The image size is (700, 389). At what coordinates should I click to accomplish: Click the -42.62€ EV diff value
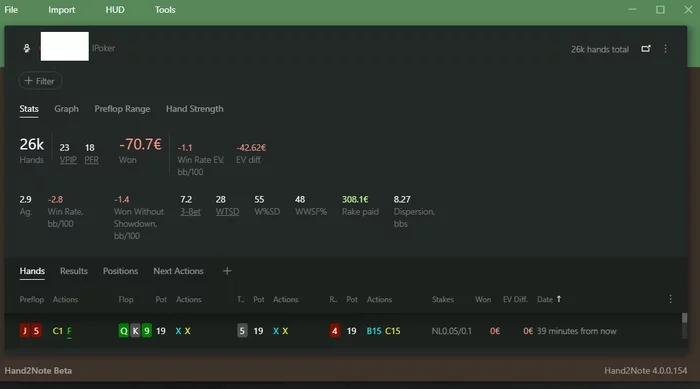click(251, 147)
